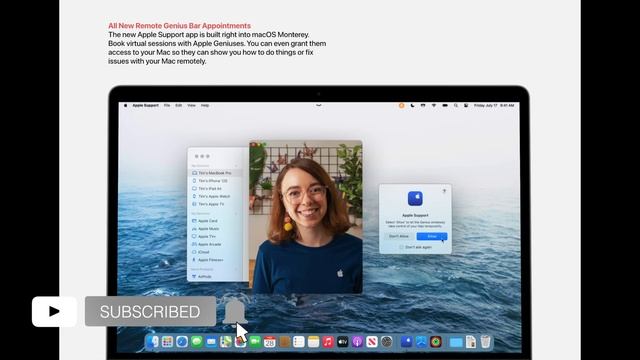Open the Edit menu

coord(178,105)
